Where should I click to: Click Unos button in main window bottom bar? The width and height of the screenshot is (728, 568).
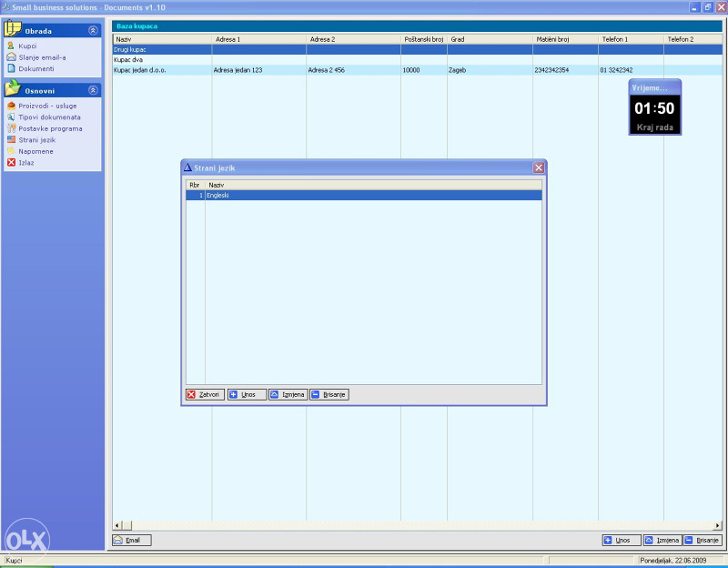pos(622,540)
